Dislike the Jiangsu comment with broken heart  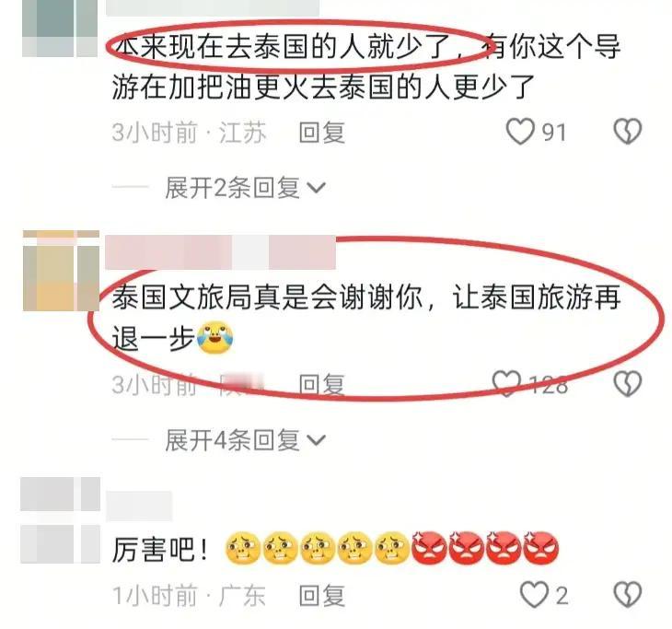click(x=628, y=131)
